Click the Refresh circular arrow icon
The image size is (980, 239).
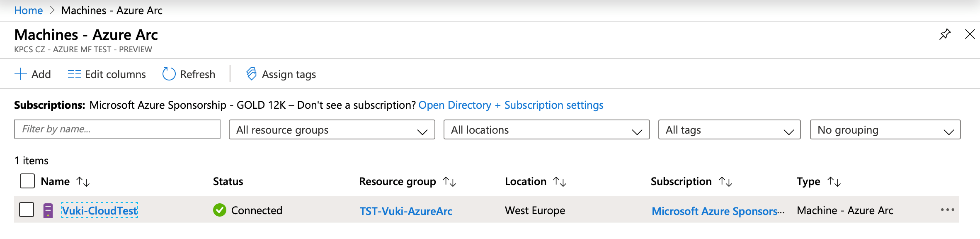pos(169,74)
